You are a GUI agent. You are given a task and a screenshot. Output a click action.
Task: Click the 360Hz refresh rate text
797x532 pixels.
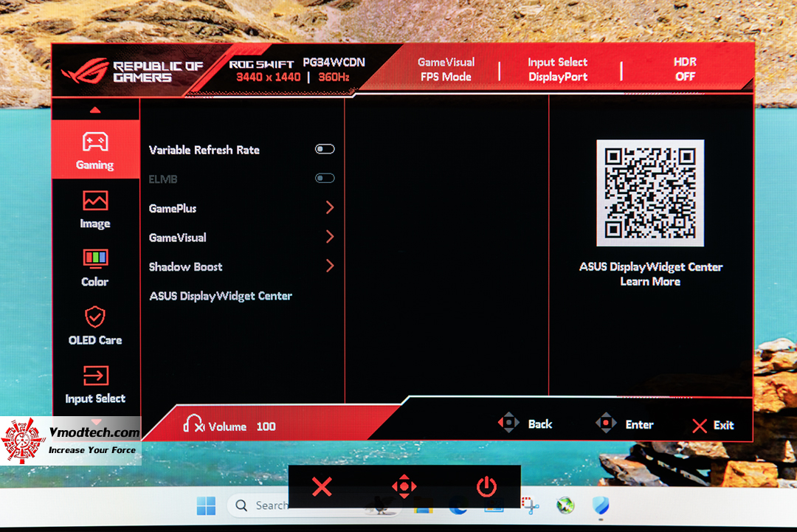click(x=334, y=77)
